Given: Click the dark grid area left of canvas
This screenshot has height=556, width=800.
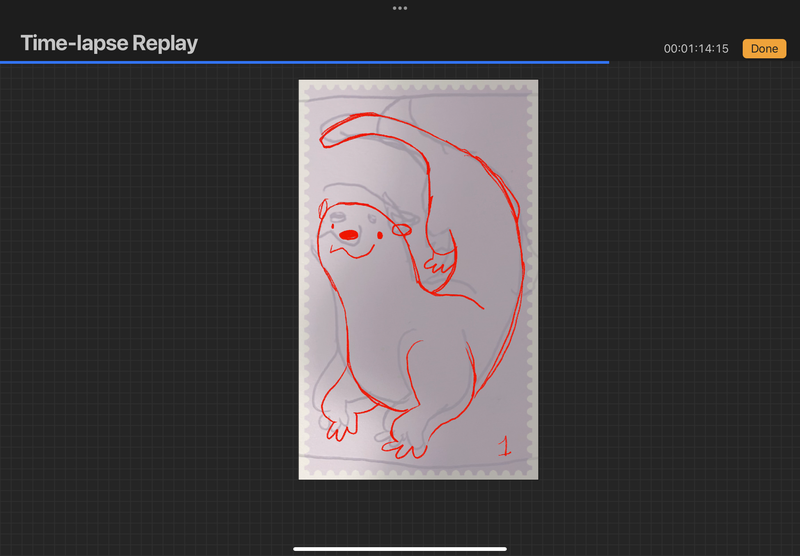Looking at the screenshot, I should pos(150,300).
